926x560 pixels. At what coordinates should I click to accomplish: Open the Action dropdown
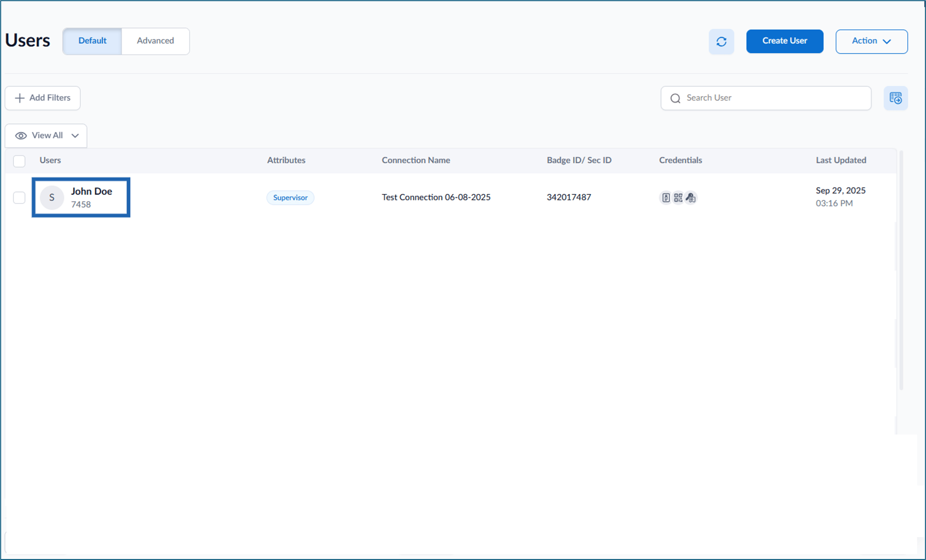click(871, 41)
